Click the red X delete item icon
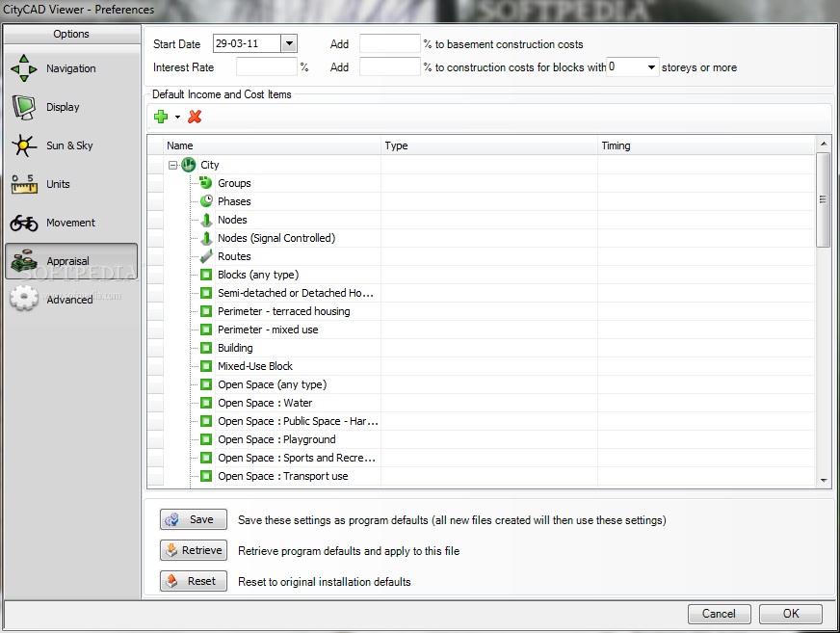The image size is (840, 633). coord(195,117)
